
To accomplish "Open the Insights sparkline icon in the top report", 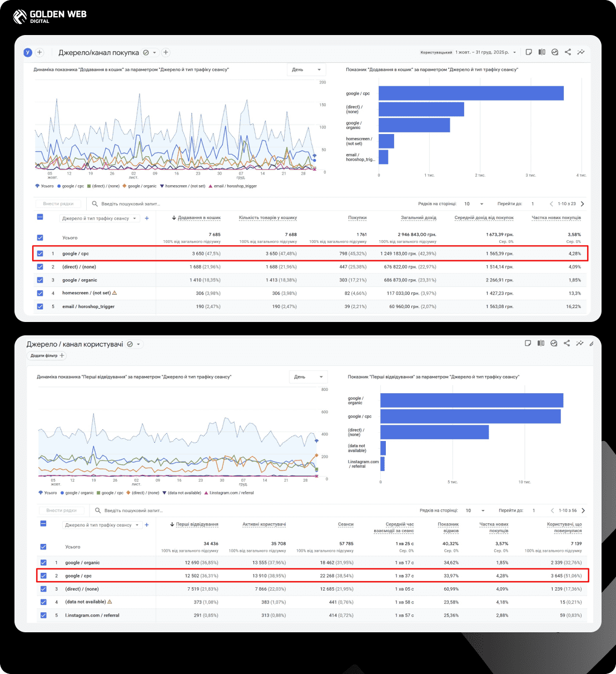I will coord(581,52).
